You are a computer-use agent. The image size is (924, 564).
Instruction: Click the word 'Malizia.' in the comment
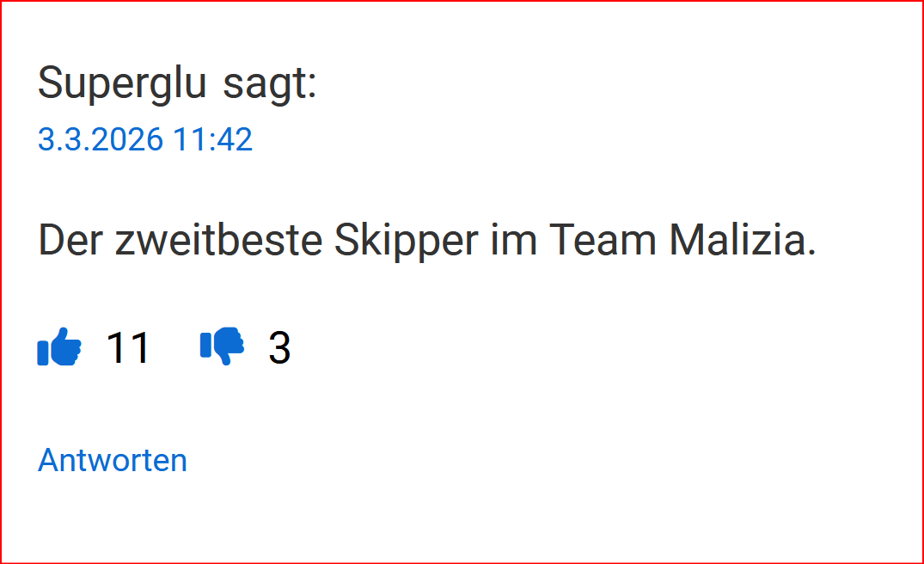[x=743, y=240]
